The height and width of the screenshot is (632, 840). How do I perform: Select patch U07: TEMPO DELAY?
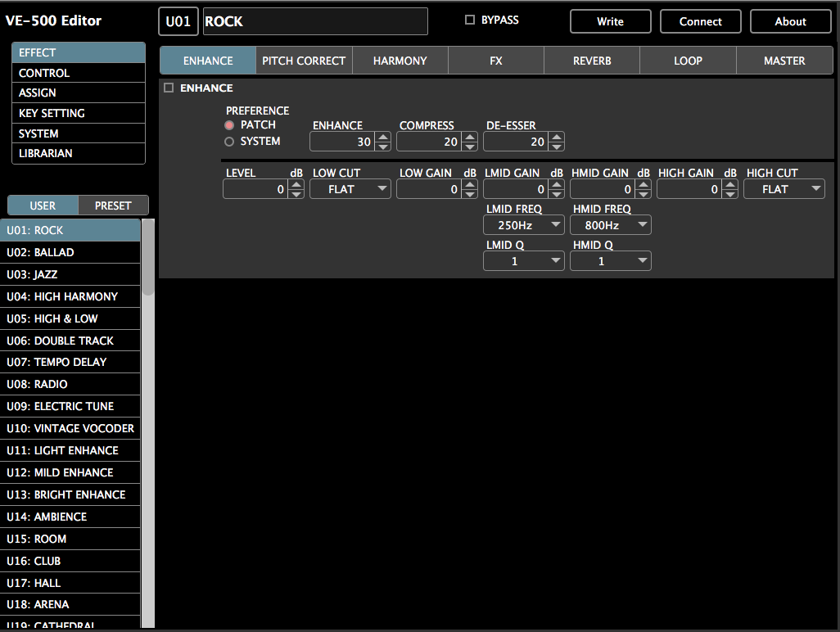coord(70,362)
